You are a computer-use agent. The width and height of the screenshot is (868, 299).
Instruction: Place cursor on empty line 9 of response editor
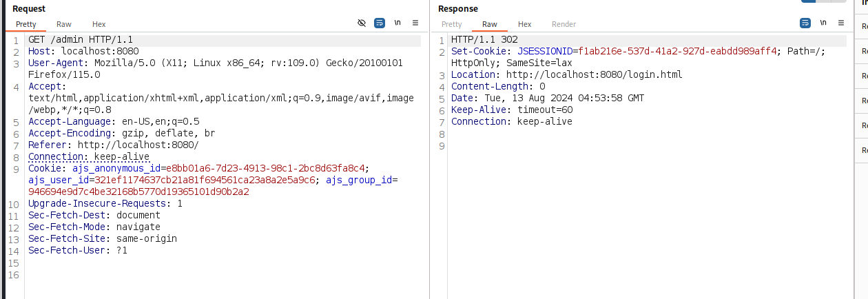(649, 146)
